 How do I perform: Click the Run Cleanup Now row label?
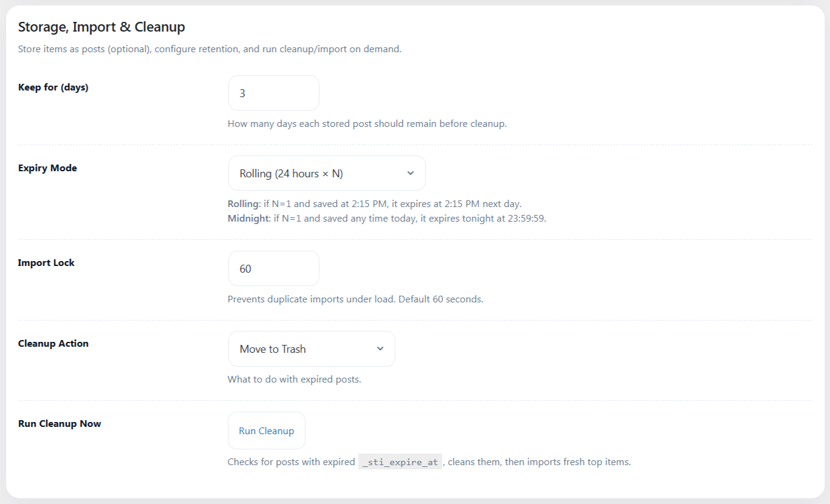coord(59,423)
